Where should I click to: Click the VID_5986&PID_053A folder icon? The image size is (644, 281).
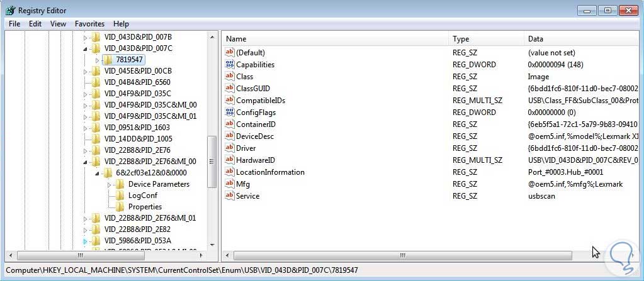point(96,240)
